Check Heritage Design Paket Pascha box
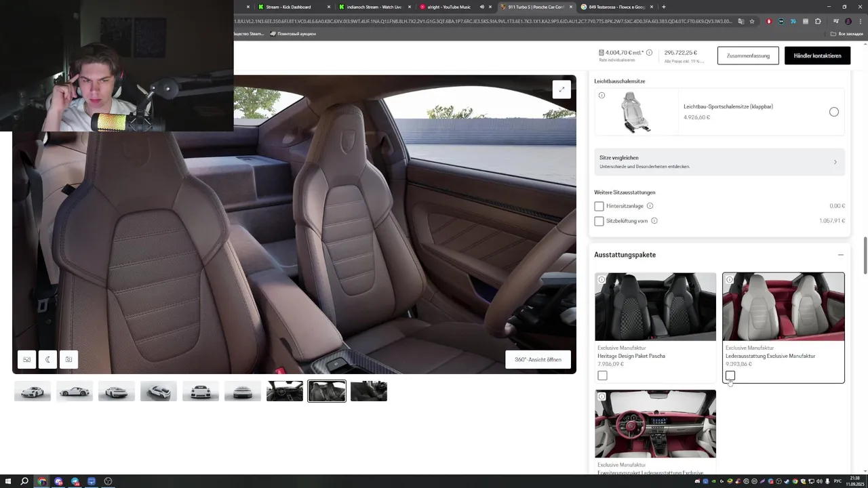The image size is (868, 488). [602, 375]
